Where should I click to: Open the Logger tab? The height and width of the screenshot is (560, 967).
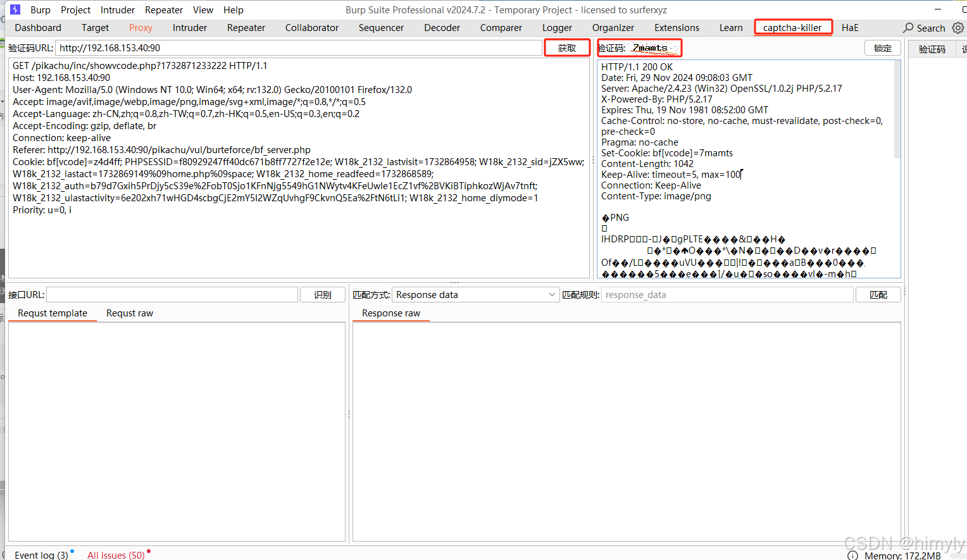pos(557,28)
